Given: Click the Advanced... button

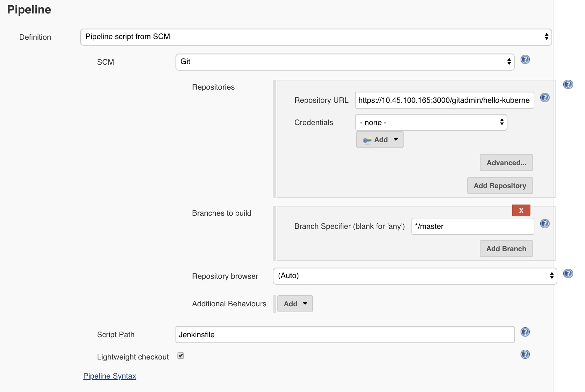Looking at the screenshot, I should 506,163.
